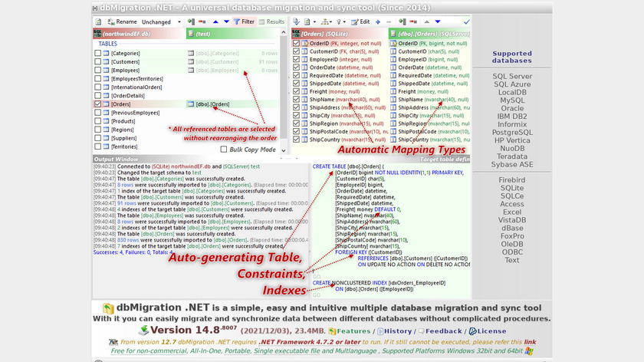Click red remove-mapping icon left of blue up arrow

click(202, 21)
